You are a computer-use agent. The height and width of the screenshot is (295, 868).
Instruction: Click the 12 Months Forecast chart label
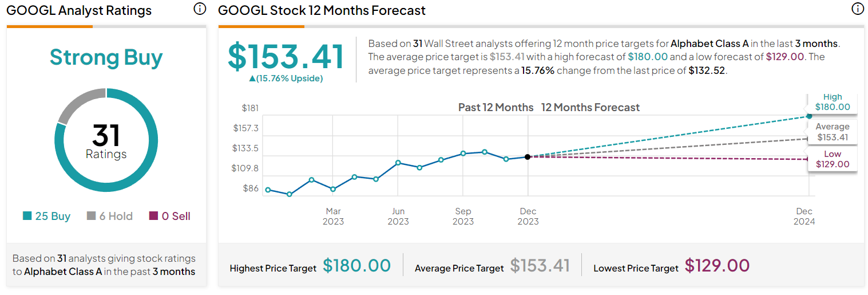[x=590, y=107]
